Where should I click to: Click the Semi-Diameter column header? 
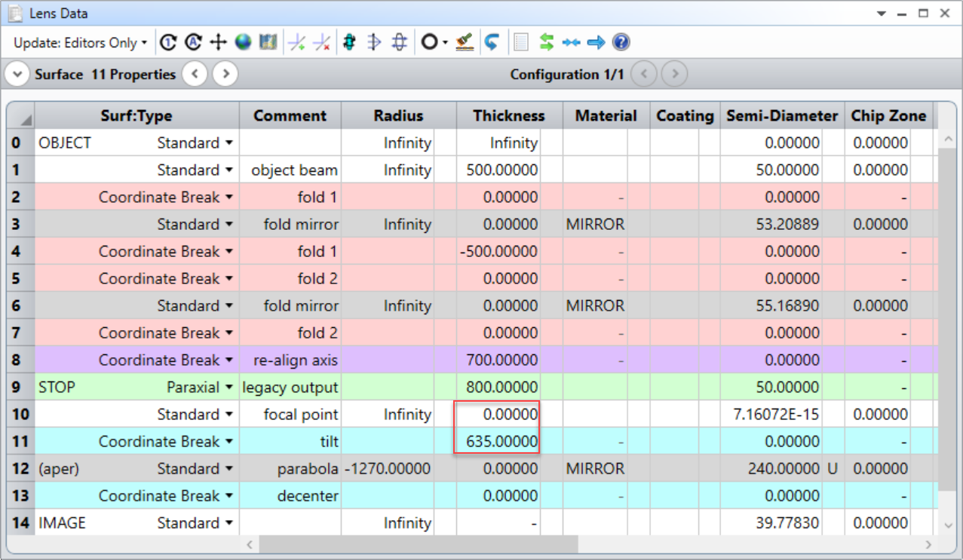point(782,115)
